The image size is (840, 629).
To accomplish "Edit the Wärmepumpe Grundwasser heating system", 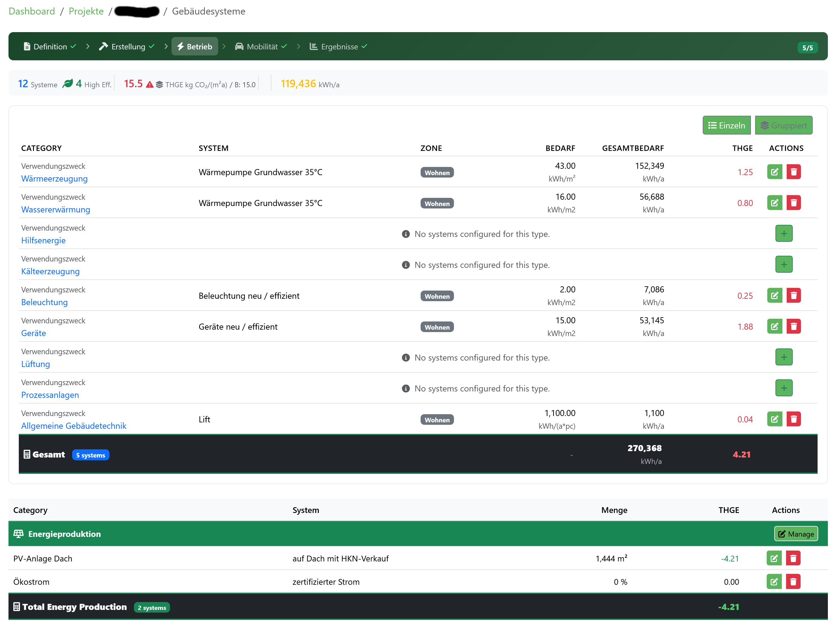I will coord(775,171).
